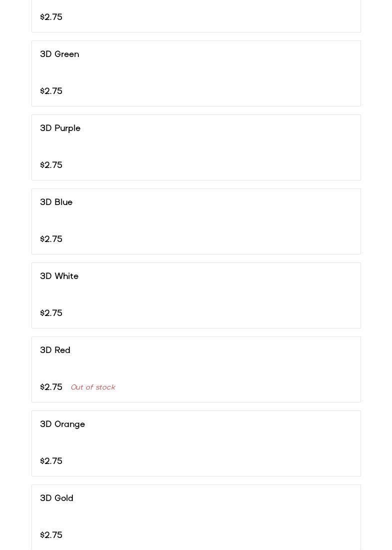Select the 3D Orange product title
Screen dimensions: 392x550
(x=62, y=424)
